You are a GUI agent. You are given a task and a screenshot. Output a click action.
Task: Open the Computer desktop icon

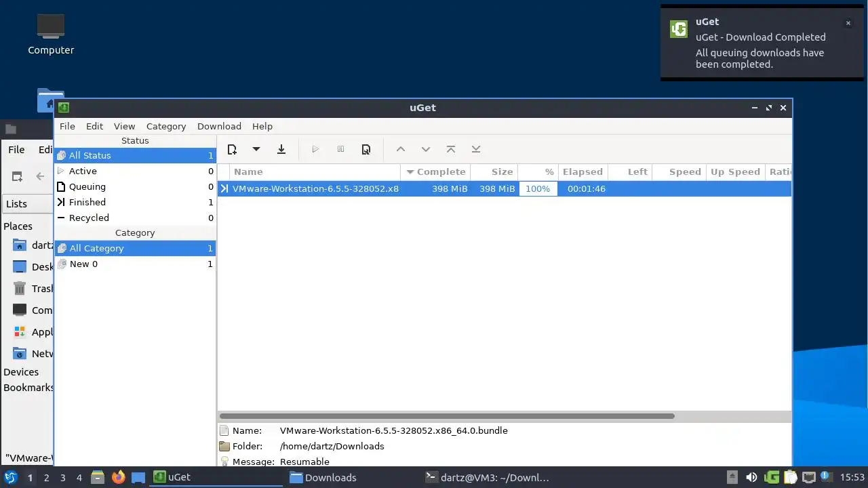(51, 35)
